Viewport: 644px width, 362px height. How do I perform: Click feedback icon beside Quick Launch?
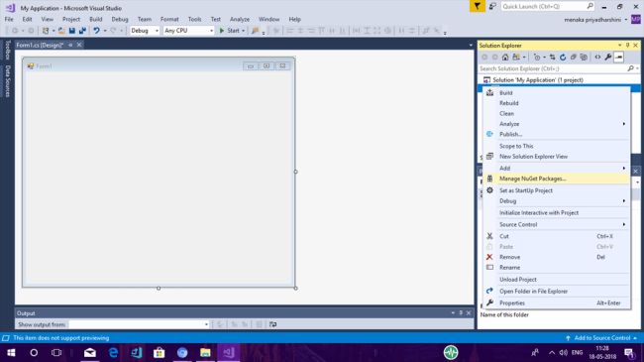click(492, 6)
